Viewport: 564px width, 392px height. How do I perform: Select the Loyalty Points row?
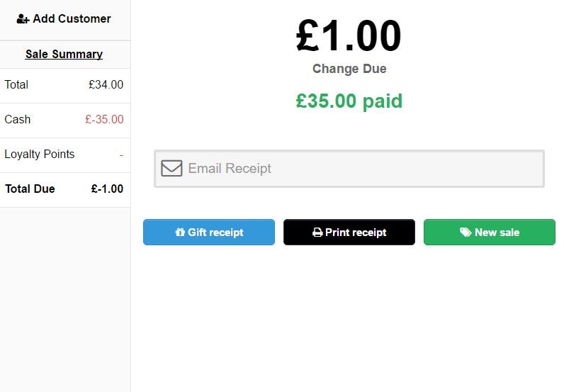(64, 155)
